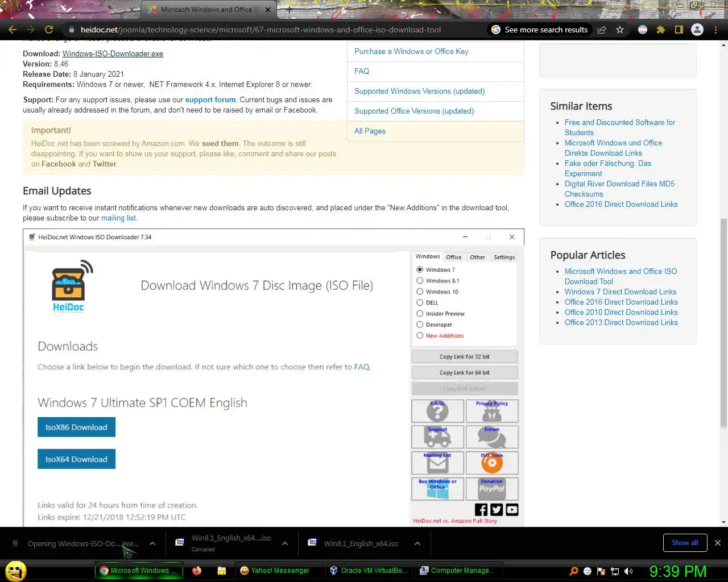
Task: Click the F.A.Q. icon button in HeiDoc tool
Action: pos(437,411)
